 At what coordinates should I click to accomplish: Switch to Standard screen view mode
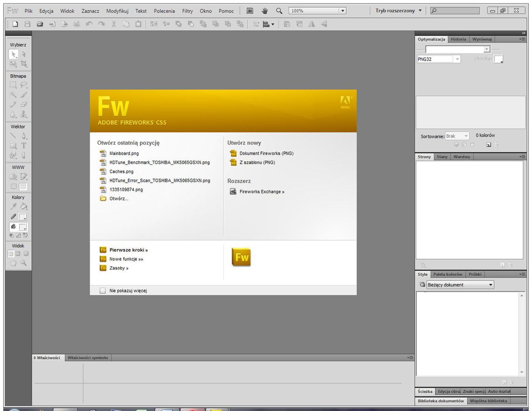tap(11, 253)
